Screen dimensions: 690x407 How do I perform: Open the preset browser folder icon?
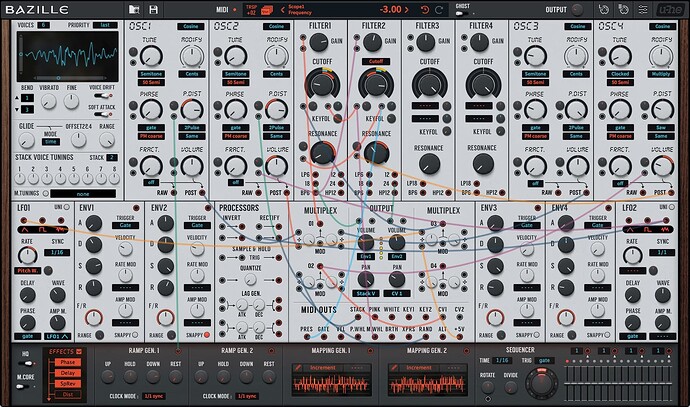(134, 9)
